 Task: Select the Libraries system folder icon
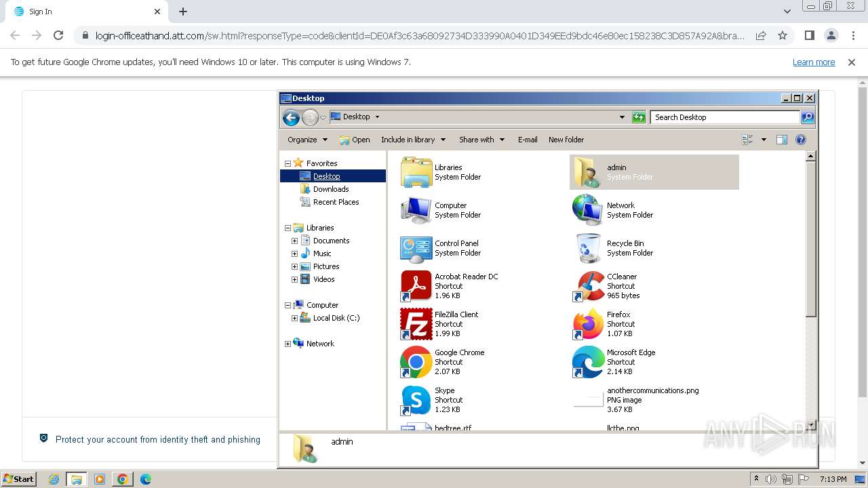tap(416, 172)
